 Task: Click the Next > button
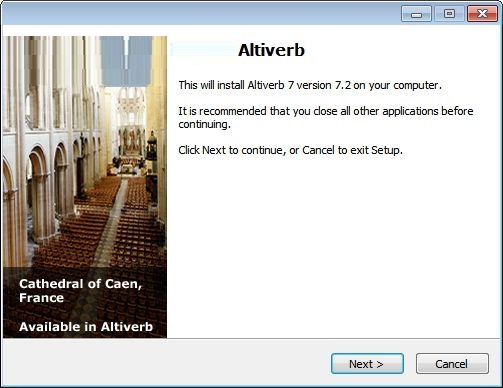[x=367, y=364]
